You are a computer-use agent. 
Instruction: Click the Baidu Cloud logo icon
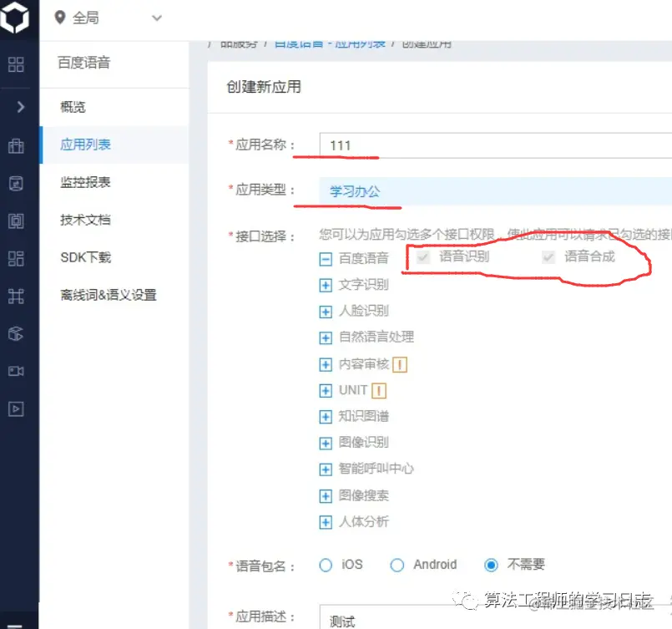click(x=15, y=18)
